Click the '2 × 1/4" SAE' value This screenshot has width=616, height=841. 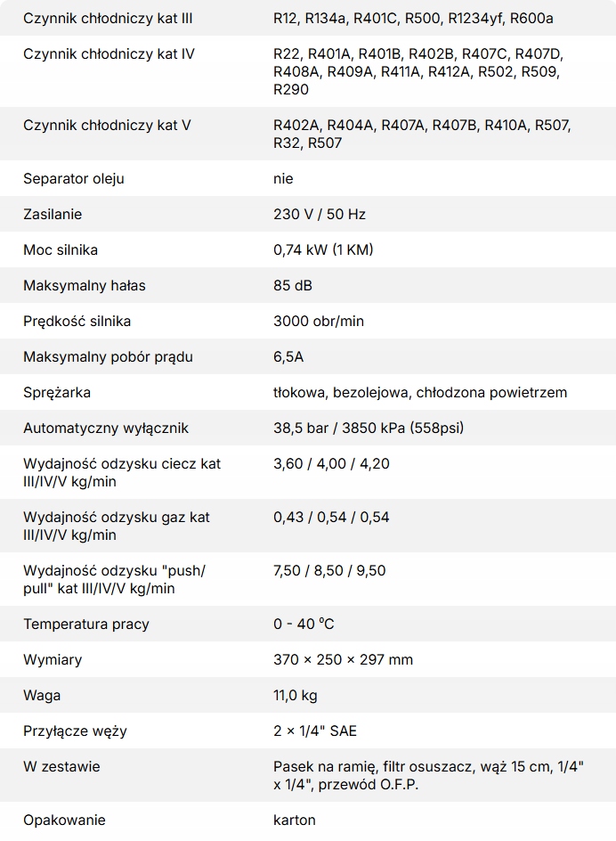click(315, 731)
